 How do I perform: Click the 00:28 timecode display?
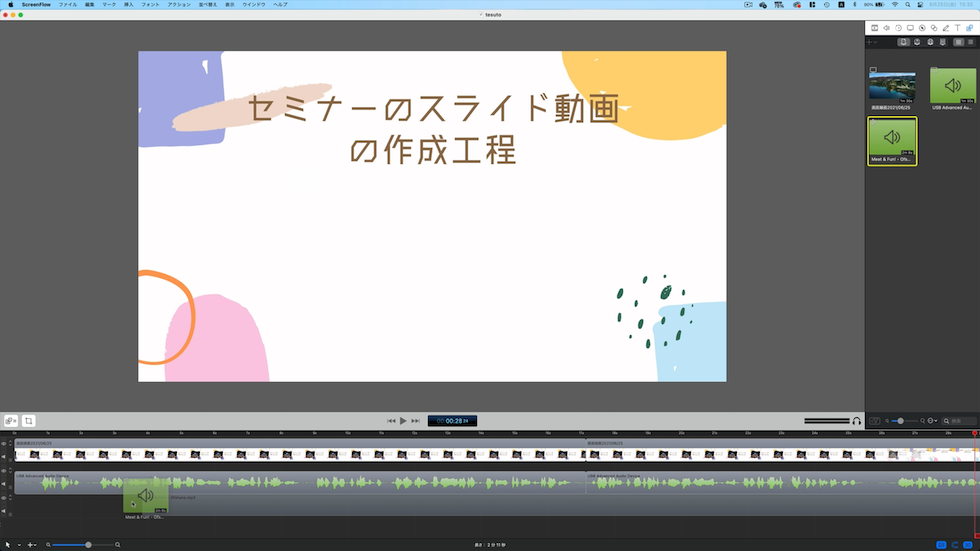click(452, 421)
